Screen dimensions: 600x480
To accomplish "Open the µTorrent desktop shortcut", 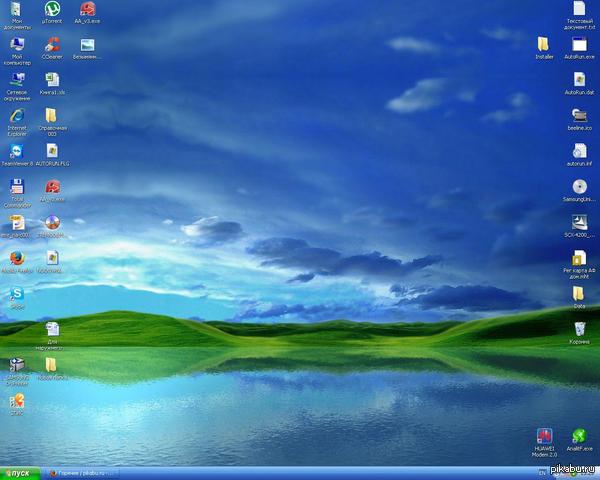I will [x=51, y=10].
